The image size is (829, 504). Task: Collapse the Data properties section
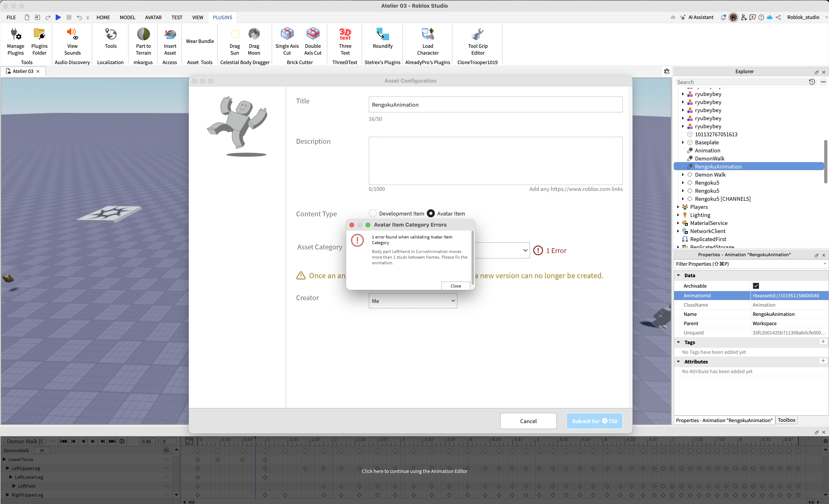coord(679,275)
